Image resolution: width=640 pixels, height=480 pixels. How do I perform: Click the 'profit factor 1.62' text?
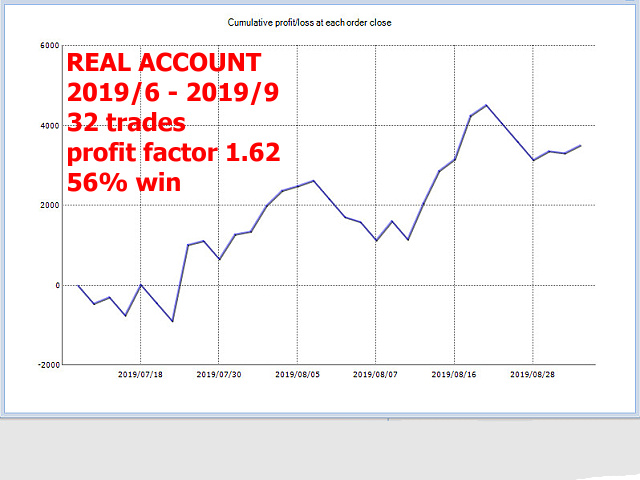[x=173, y=153]
